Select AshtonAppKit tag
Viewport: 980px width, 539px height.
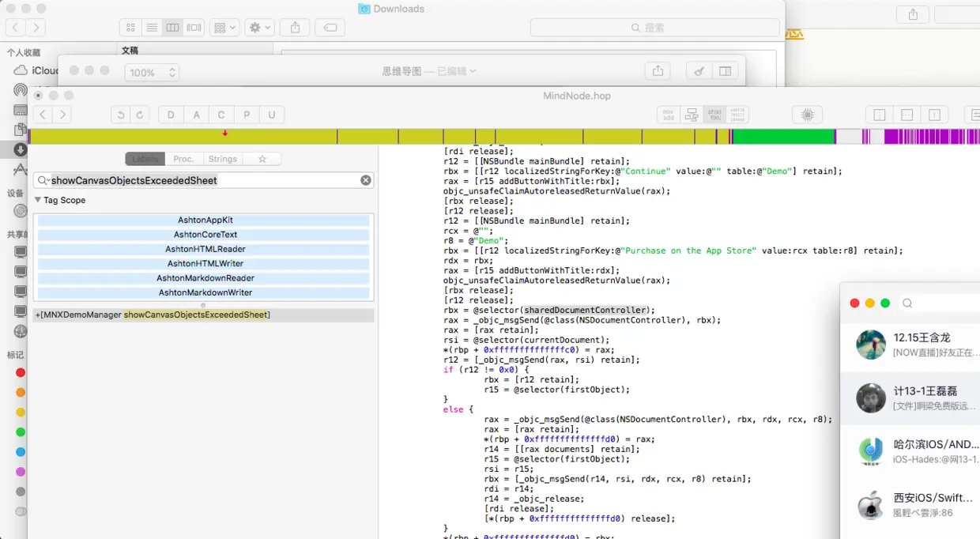click(x=204, y=220)
